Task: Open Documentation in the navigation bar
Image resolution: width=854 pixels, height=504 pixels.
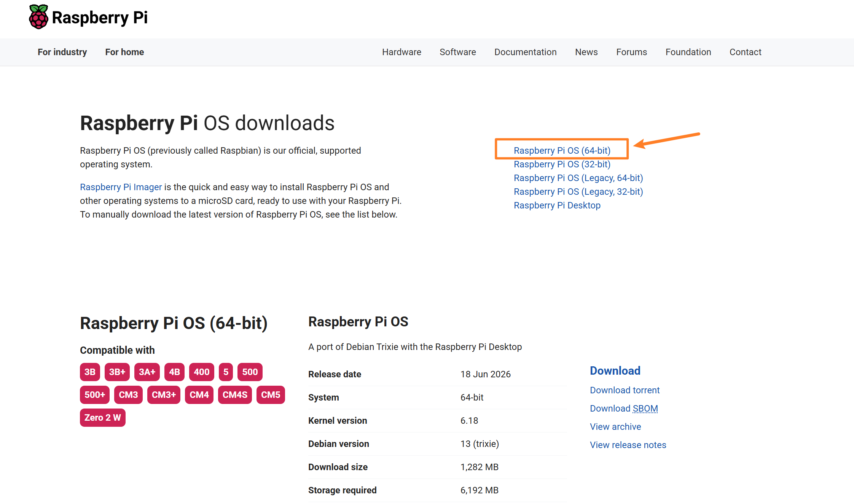Action: click(526, 52)
